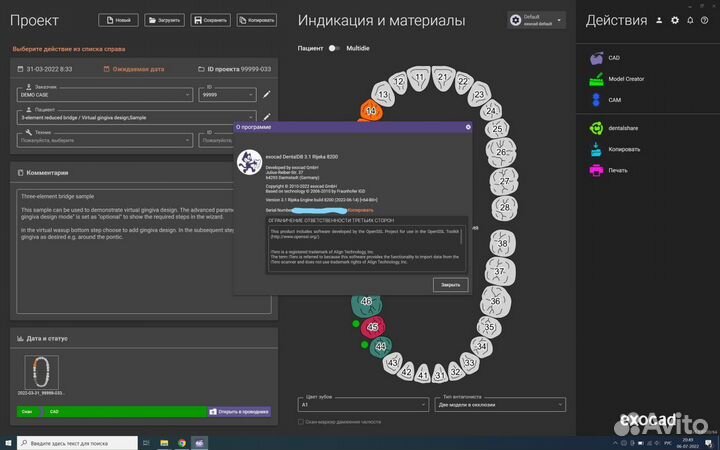This screenshot has width=720, height=450.
Task: Open dentalshare action
Action: pyautogui.click(x=613, y=128)
